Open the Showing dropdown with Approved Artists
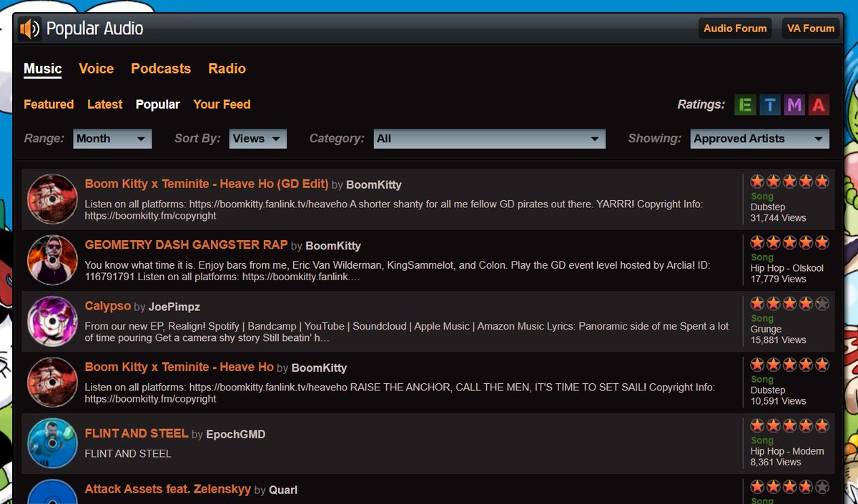Viewport: 858px width, 504px height. click(760, 139)
